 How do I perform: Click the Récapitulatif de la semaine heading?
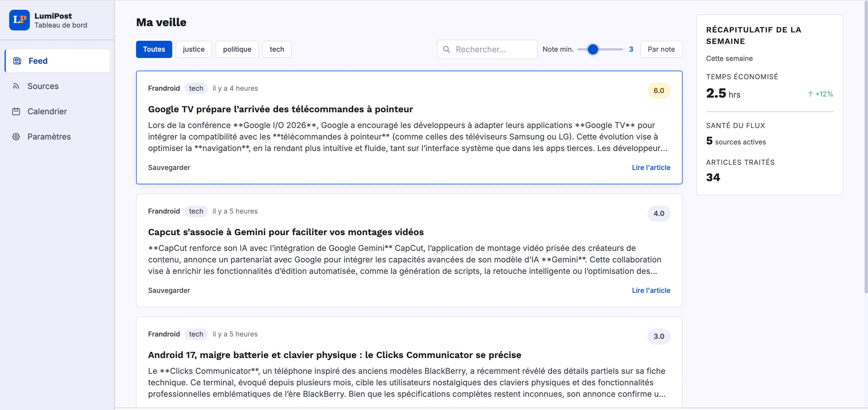753,35
